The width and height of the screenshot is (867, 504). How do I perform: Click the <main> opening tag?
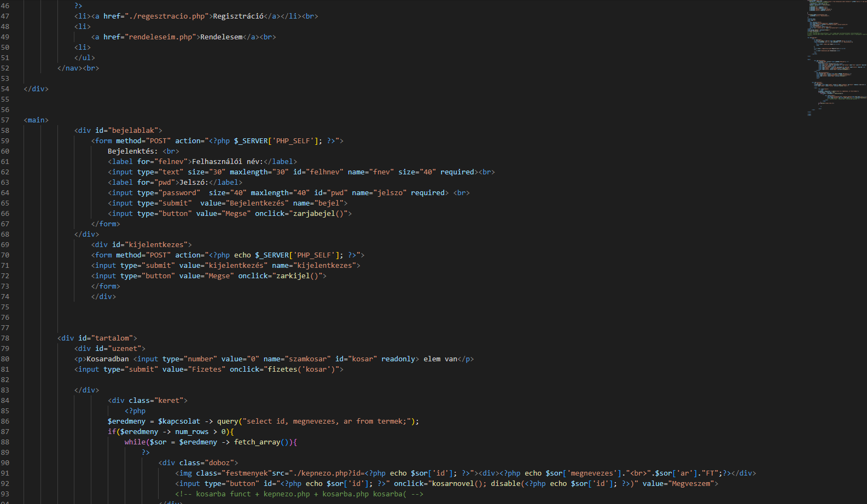[36, 120]
